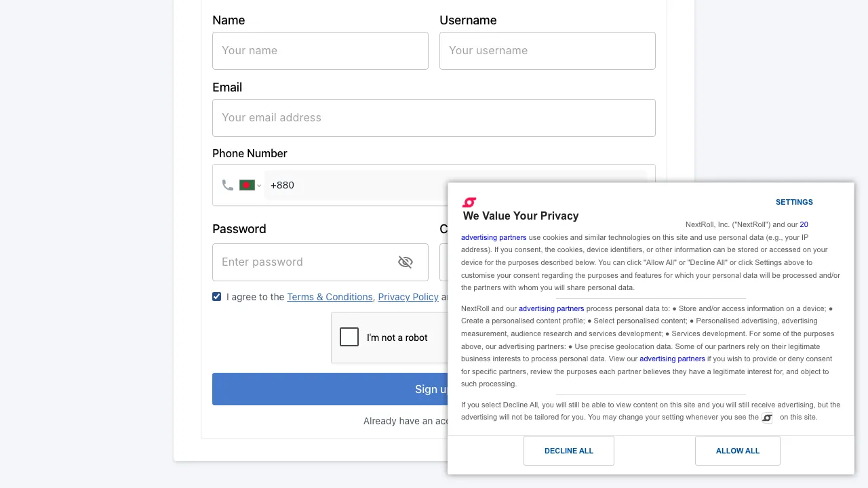Click the small NextRoll icon before 'on this site'
Screen dimensions: 868x488
click(x=767, y=418)
